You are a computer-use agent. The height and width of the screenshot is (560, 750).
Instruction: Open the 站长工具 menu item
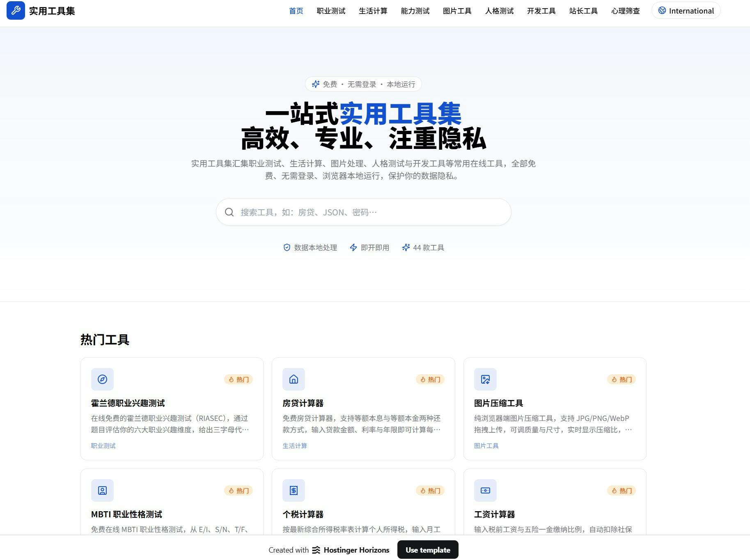[583, 11]
